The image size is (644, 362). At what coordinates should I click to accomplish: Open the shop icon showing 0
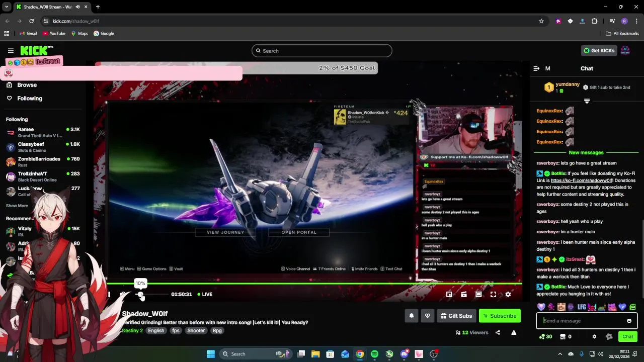566,337
